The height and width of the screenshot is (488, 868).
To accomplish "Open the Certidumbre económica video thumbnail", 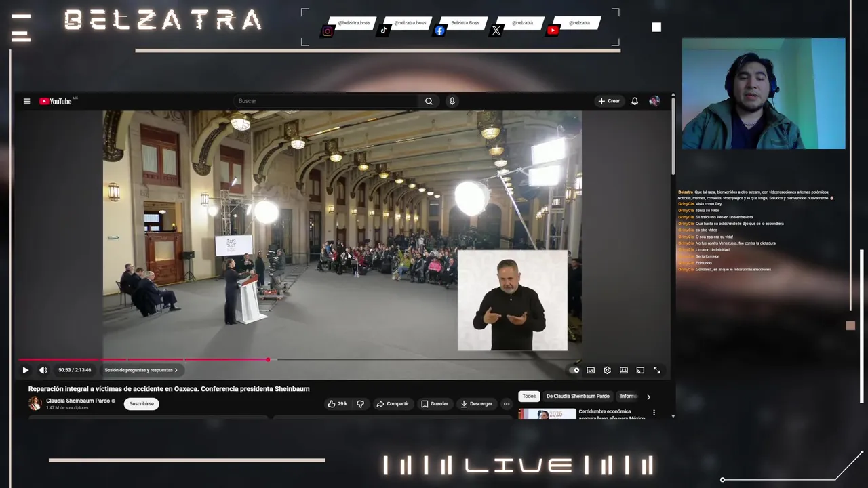I will (547, 413).
